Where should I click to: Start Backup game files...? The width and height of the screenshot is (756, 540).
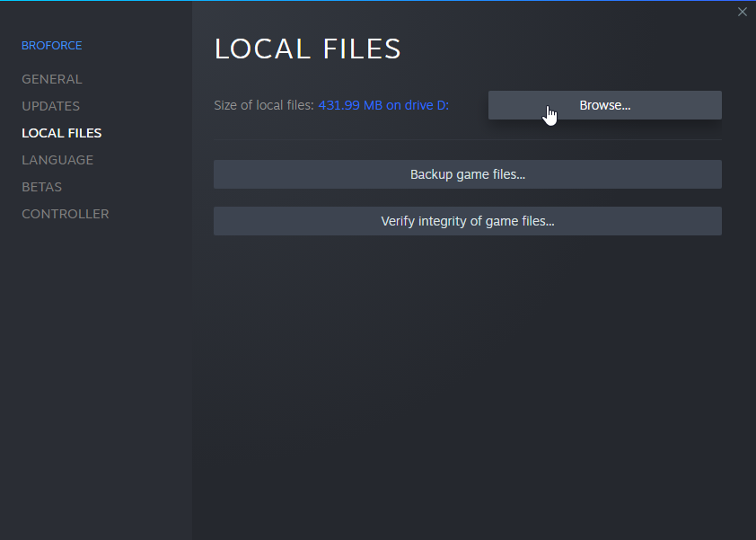pyautogui.click(x=467, y=174)
